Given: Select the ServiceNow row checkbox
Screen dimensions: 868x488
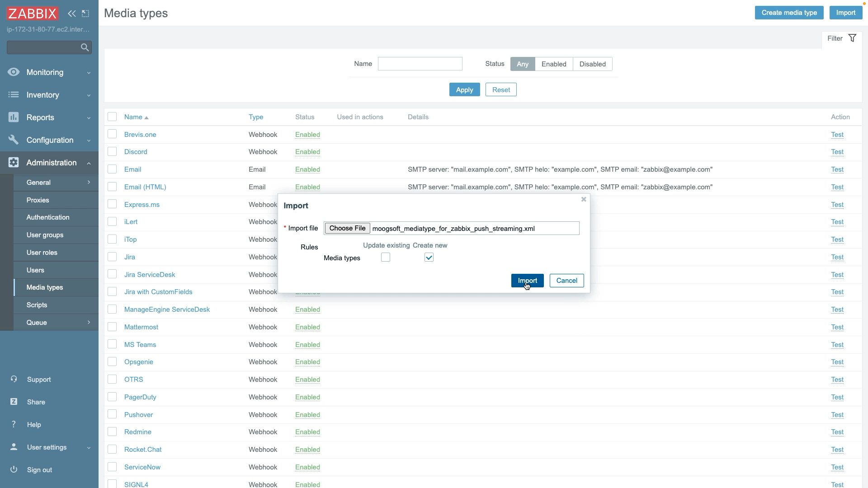Looking at the screenshot, I should click(112, 467).
